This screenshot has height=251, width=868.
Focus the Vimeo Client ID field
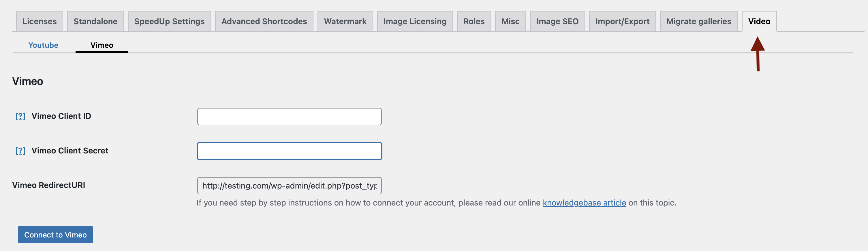(x=289, y=116)
